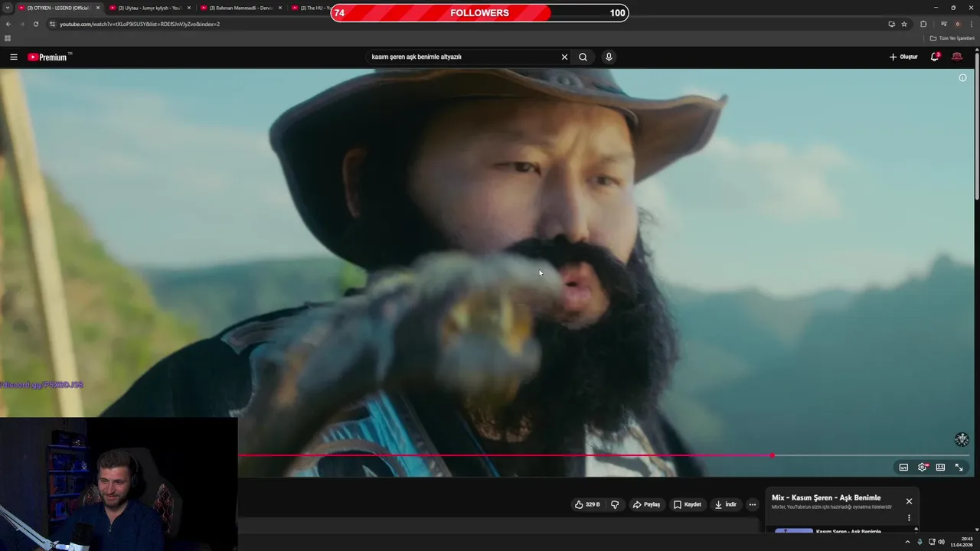Switch to OTYKEN - LEGEND browser tab
Viewport: 980px width, 551px height.
[58, 8]
